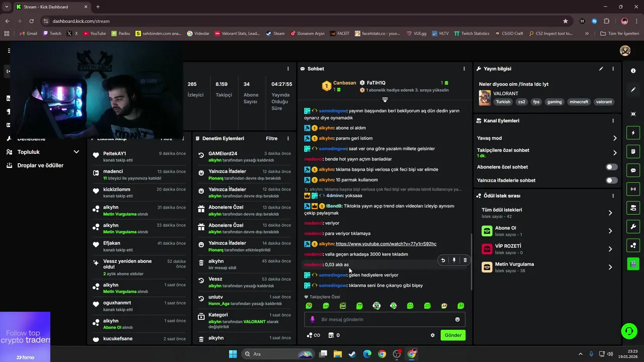
Task: Open Yayın bilgisi panel three-dot menu
Action: (613, 69)
